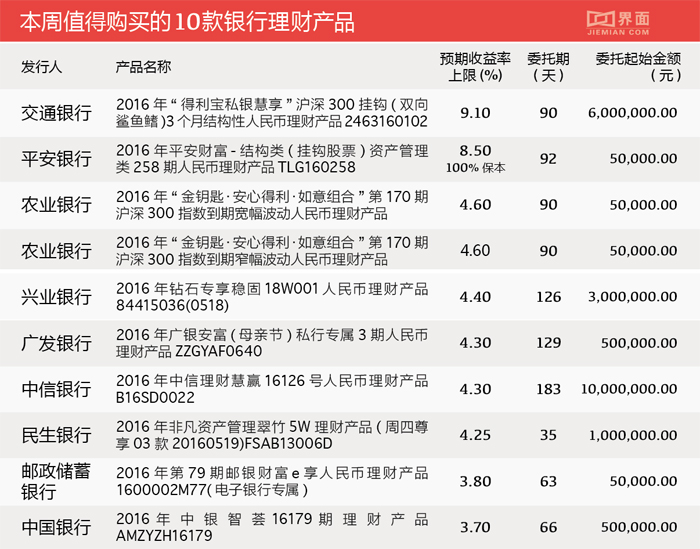Select yield value 4.25
This screenshot has height=549, width=700.
(x=475, y=435)
